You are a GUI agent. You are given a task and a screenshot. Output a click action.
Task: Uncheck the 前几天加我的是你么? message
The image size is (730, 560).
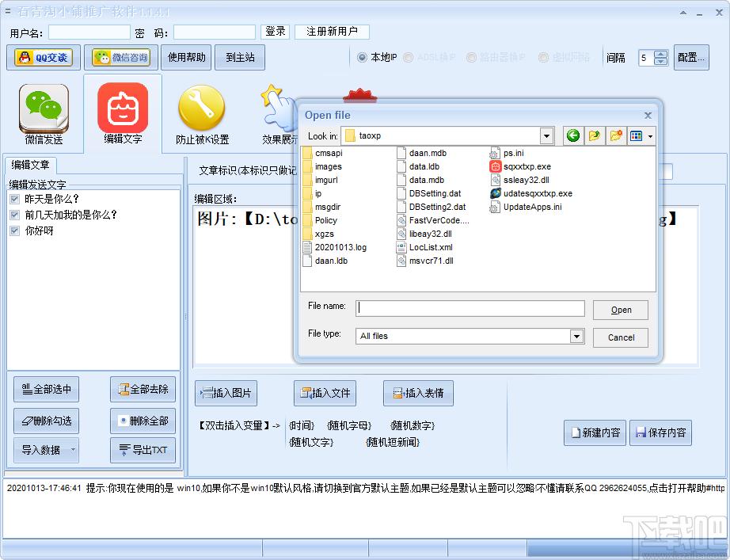(x=14, y=215)
